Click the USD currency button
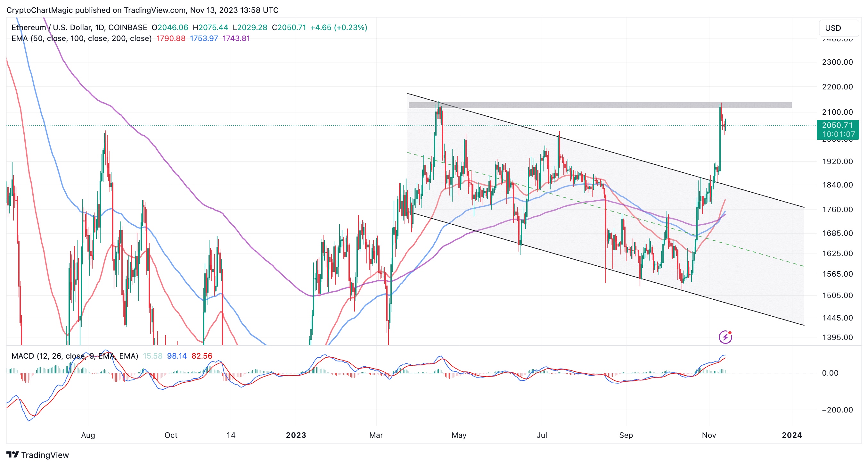The height and width of the screenshot is (466, 868). [839, 28]
